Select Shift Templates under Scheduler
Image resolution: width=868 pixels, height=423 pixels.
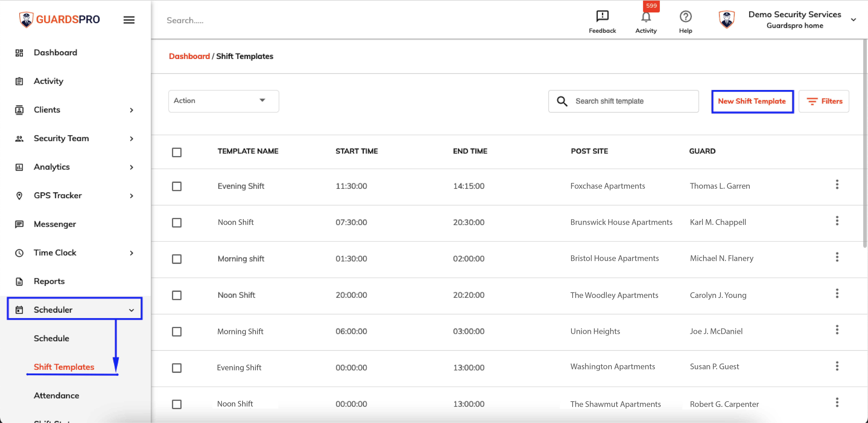tap(64, 367)
